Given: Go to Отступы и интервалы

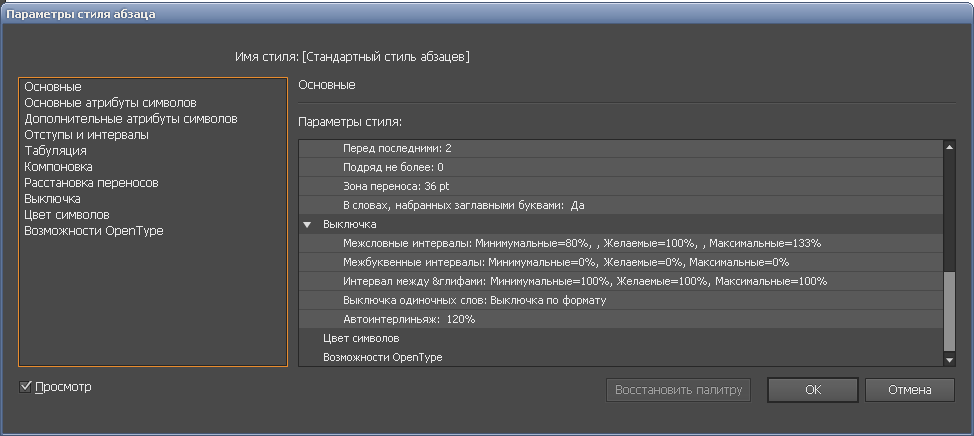Looking at the screenshot, I should click(86, 135).
